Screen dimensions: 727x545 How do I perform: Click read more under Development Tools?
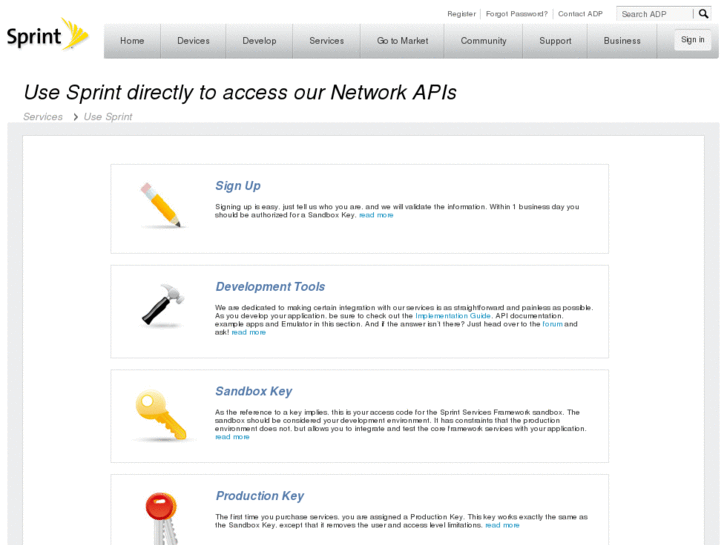click(249, 333)
